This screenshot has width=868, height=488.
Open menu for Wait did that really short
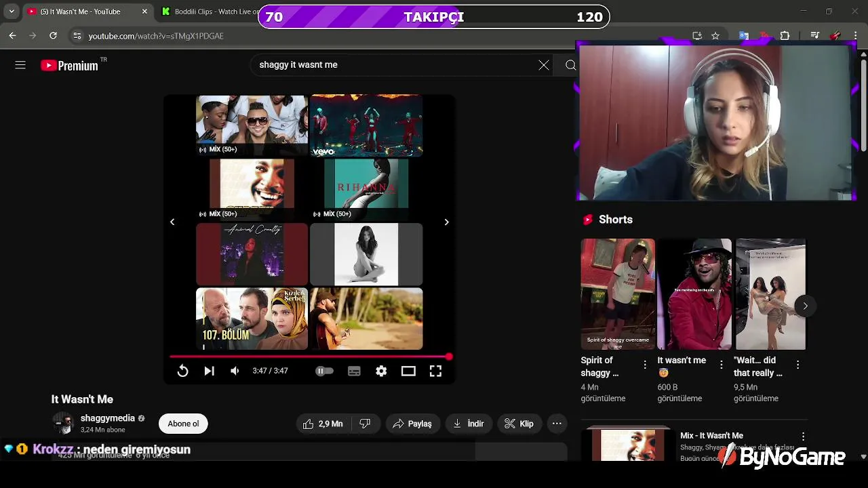click(x=797, y=365)
